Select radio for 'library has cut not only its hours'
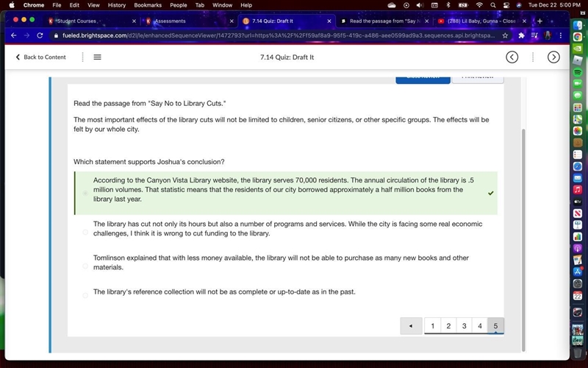The width and height of the screenshot is (588, 368). tap(85, 232)
